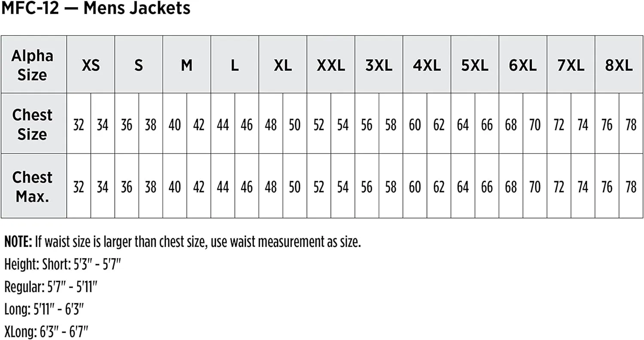644x340 pixels.
Task: Click the XLong 6'3" - 6'7" height line
Action: [46, 331]
